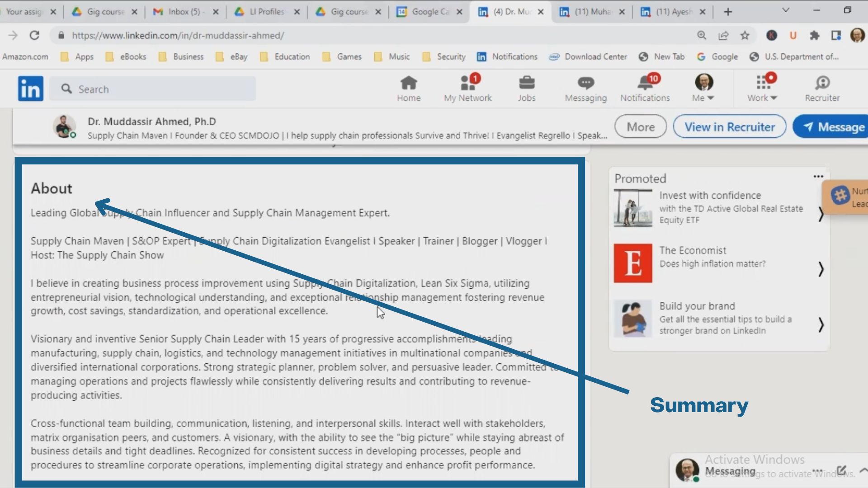Open a new browser tab with plus icon

pyautogui.click(x=728, y=12)
